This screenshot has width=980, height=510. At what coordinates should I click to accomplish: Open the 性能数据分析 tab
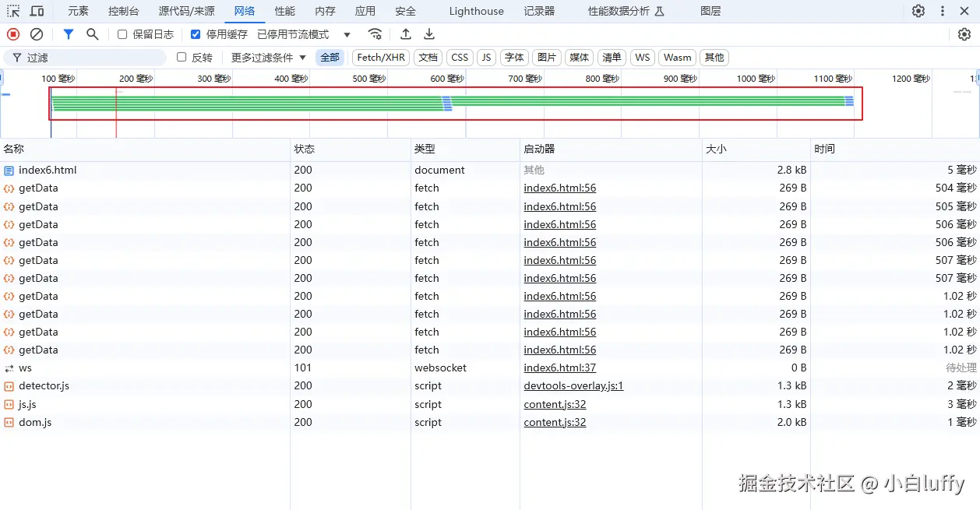tap(626, 11)
